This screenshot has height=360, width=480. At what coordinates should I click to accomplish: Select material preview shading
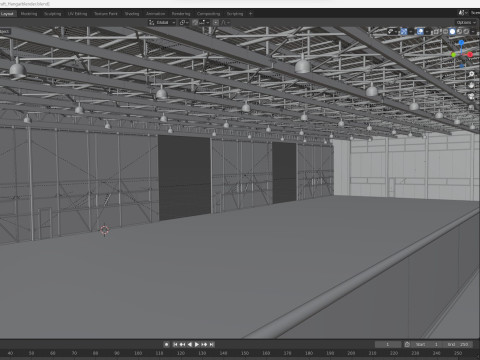tap(459, 32)
